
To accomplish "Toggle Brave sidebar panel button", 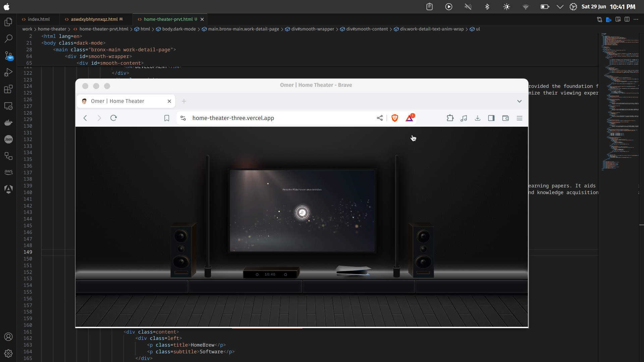I will (x=491, y=118).
